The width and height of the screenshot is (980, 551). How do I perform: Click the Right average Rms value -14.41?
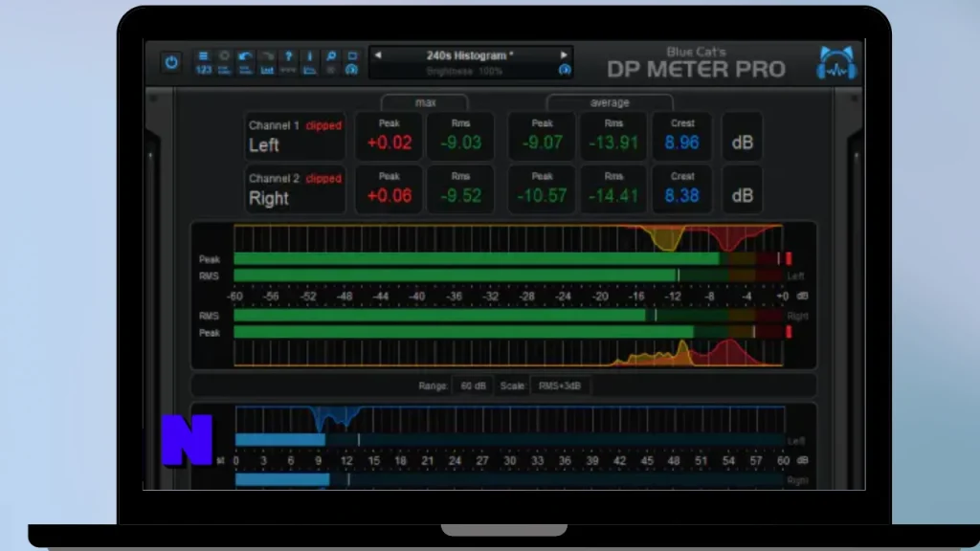[613, 196]
